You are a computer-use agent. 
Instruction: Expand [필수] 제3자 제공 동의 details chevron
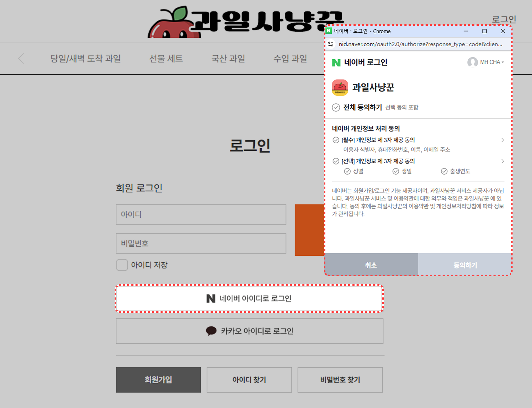tap(502, 140)
